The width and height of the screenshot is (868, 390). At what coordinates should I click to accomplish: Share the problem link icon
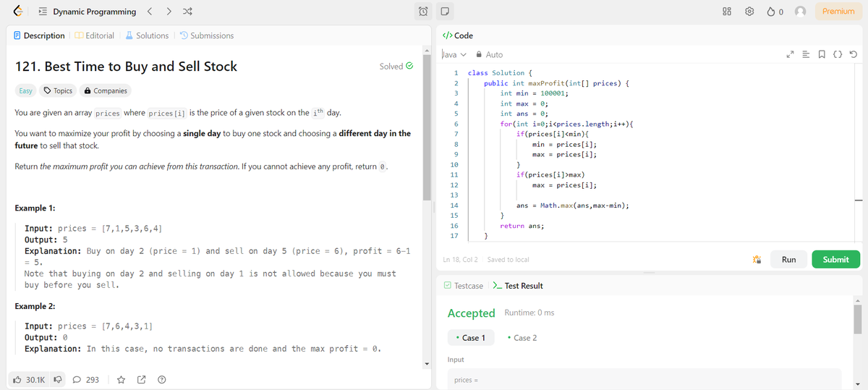click(x=142, y=379)
